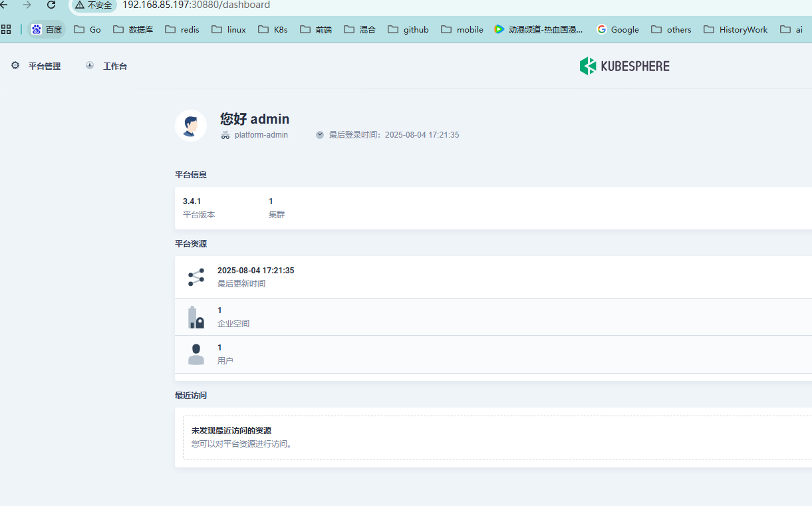The height and width of the screenshot is (506, 812).
Task: Open the 百度 bookmark
Action: click(47, 29)
